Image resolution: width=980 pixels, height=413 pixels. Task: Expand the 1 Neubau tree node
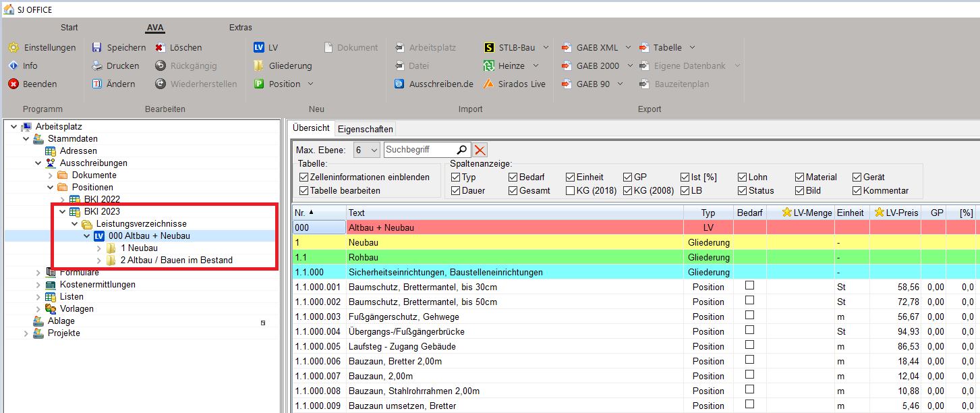[100, 248]
